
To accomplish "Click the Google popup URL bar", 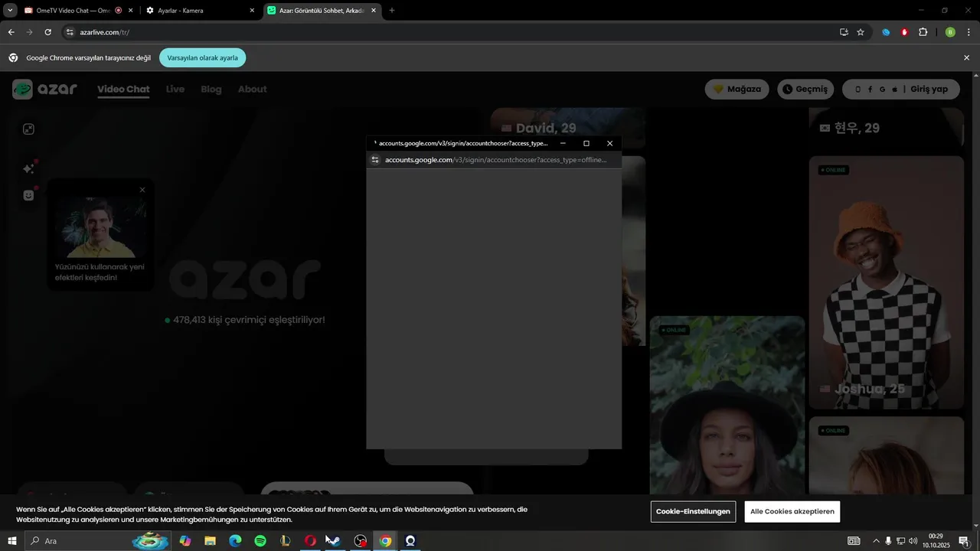I will pyautogui.click(x=495, y=160).
